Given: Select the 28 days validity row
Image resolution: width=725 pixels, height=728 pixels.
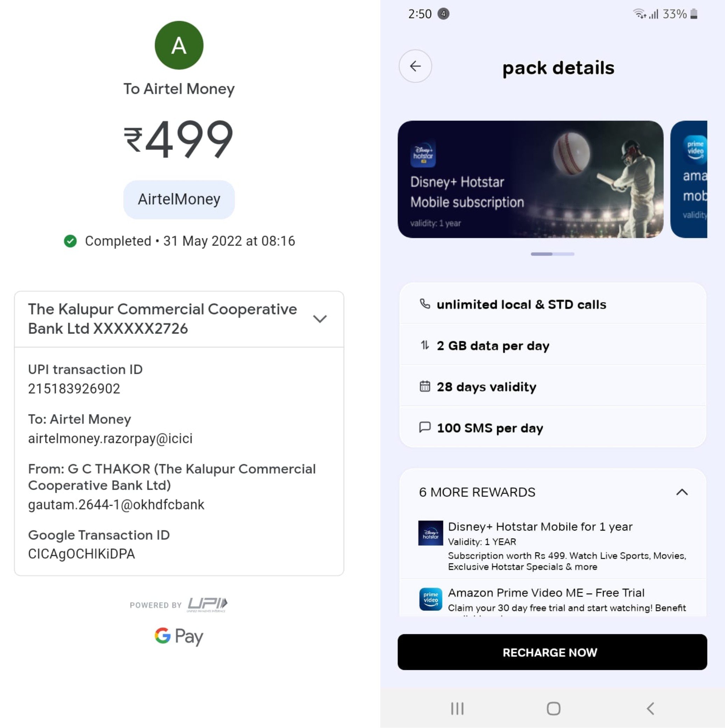Looking at the screenshot, I should point(552,387).
